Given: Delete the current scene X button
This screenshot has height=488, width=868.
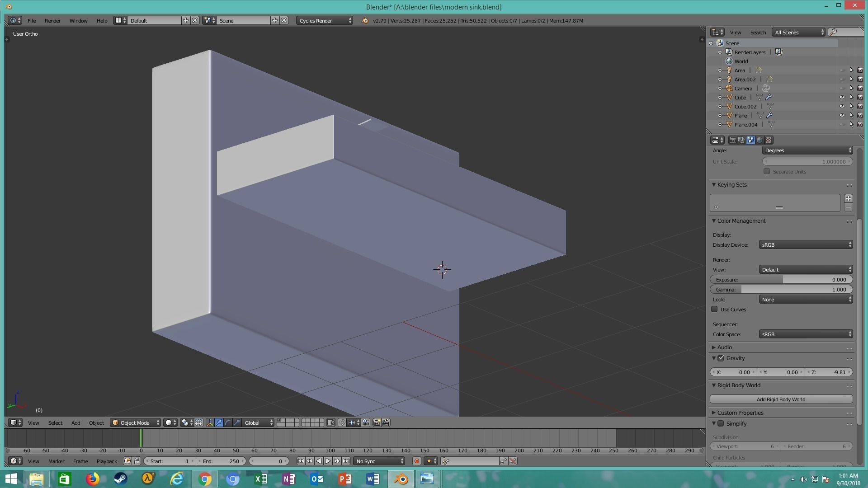Looking at the screenshot, I should [284, 20].
